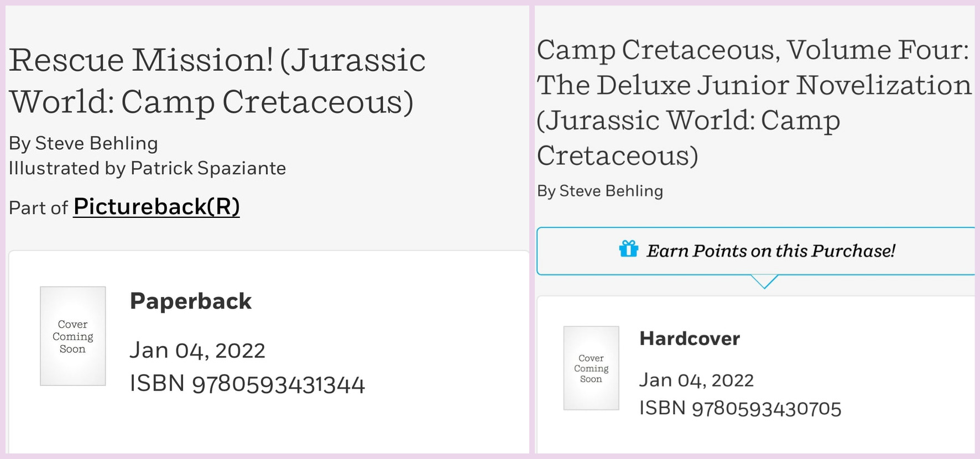Select the Paperback format label
The width and height of the screenshot is (980, 459).
[190, 301]
